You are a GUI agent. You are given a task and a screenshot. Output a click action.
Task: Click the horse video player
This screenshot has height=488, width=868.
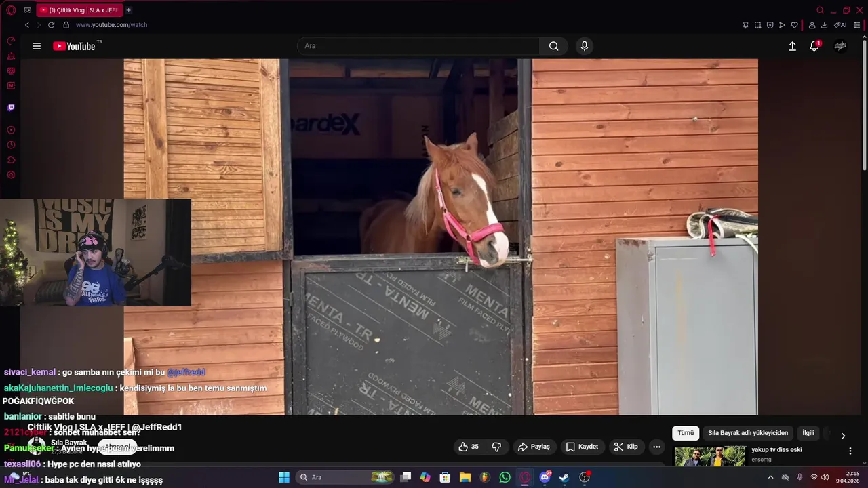click(441, 237)
